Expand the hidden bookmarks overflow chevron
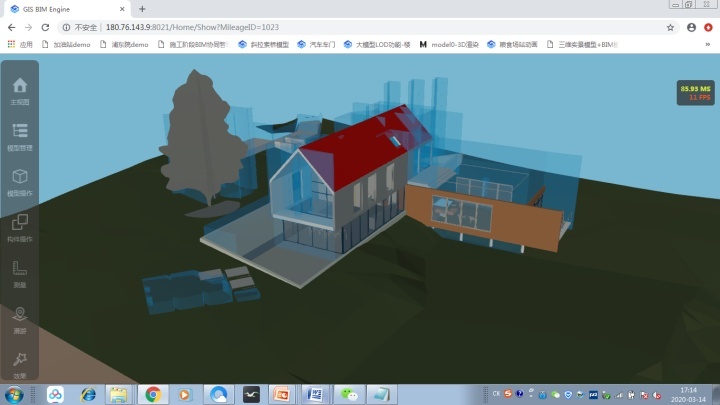The image size is (720, 405). (x=708, y=45)
